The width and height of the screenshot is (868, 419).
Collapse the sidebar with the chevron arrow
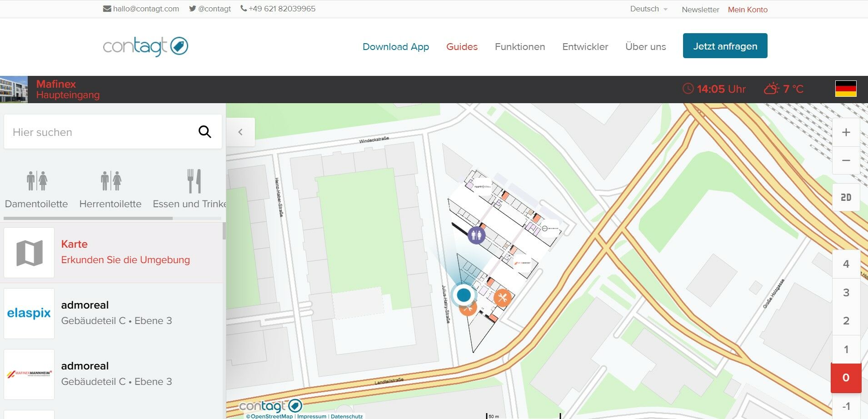coord(240,132)
